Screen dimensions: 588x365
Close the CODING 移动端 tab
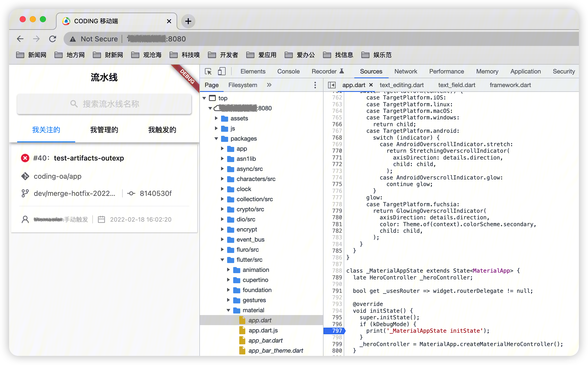(169, 21)
